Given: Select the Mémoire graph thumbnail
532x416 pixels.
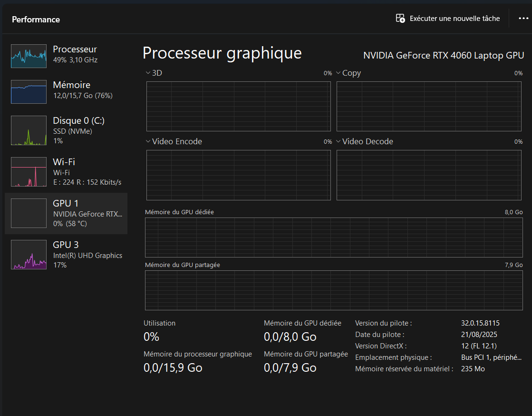Looking at the screenshot, I should pyautogui.click(x=29, y=92).
